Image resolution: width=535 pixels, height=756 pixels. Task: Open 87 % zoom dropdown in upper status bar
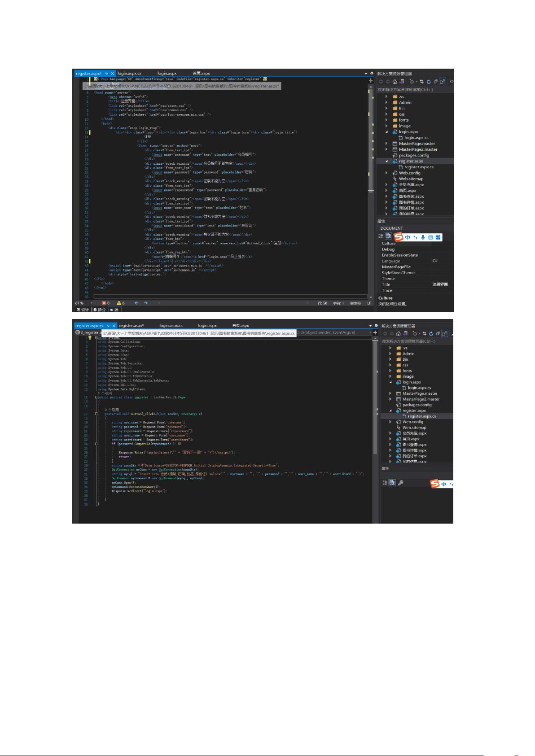[92, 303]
